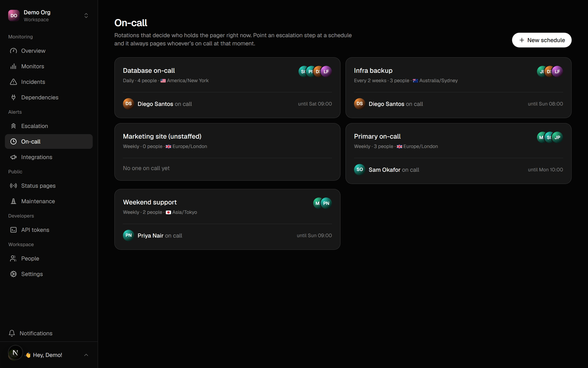Click Priya Nair on call name
Image resolution: width=588 pixels, height=368 pixels.
tap(150, 236)
